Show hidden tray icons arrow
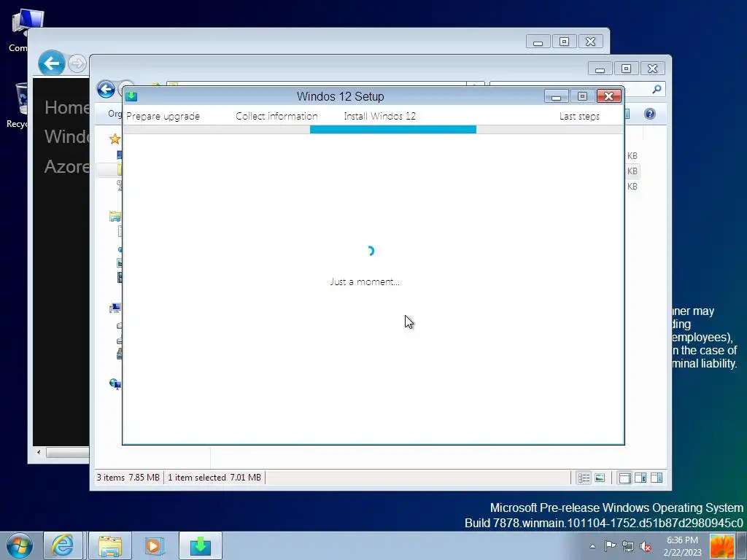Screen dimensions: 747x560 click(592, 546)
